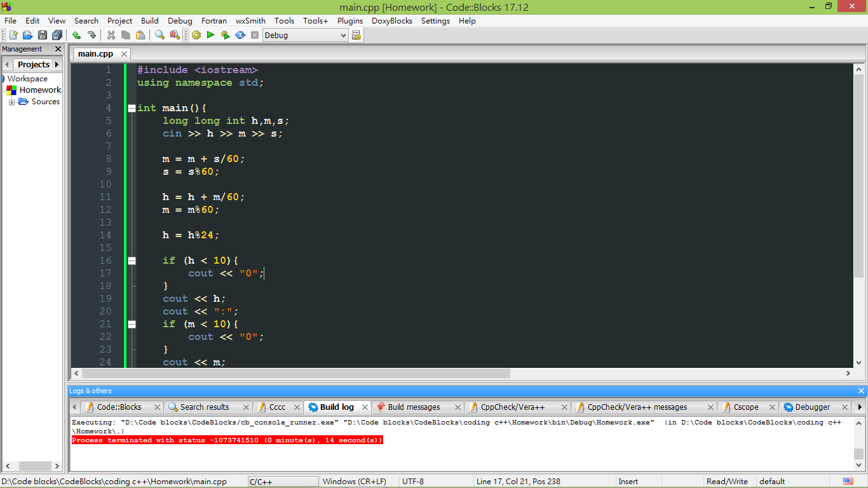This screenshot has width=868, height=488.
Task: Paste from clipboard using toolbar icon
Action: click(x=140, y=35)
